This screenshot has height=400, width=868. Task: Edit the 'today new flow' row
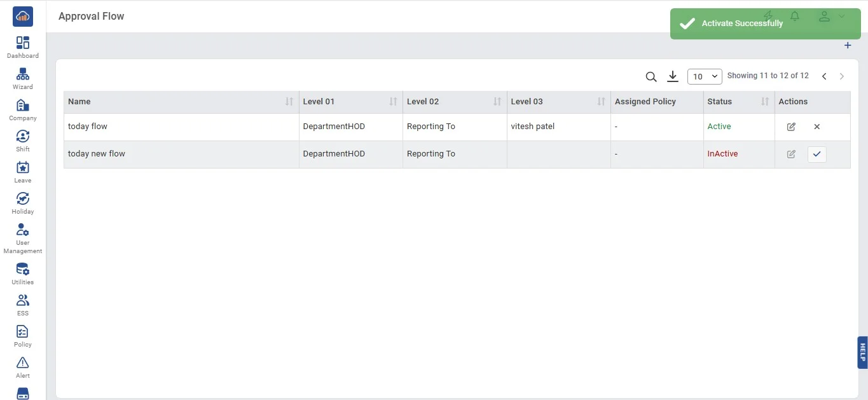click(x=791, y=154)
